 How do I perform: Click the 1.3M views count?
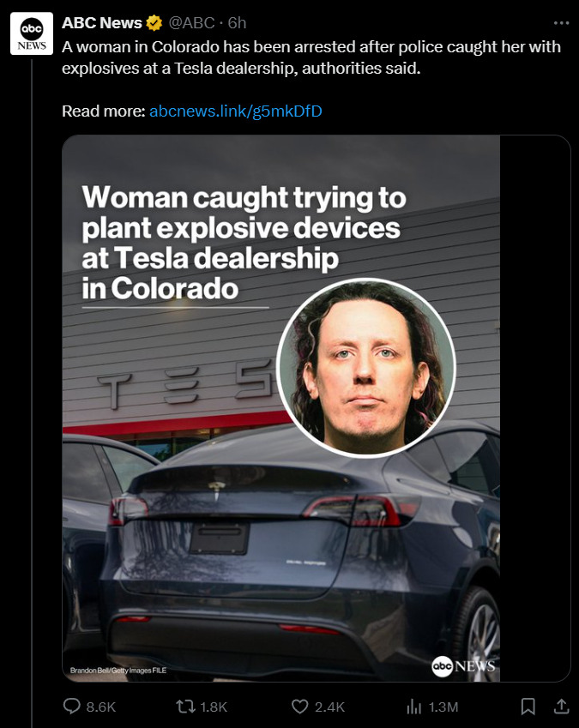coord(443,707)
